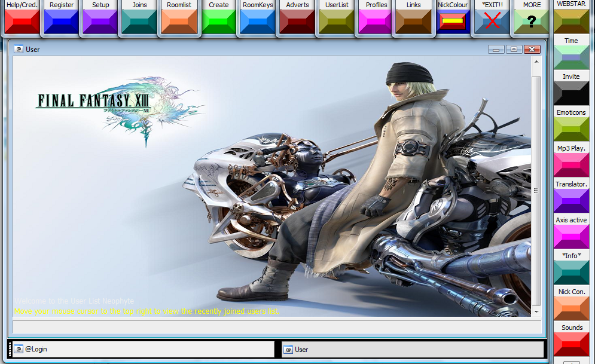Click the yellow "Move your mouse cursor" message
This screenshot has height=364, width=595.
point(147,311)
